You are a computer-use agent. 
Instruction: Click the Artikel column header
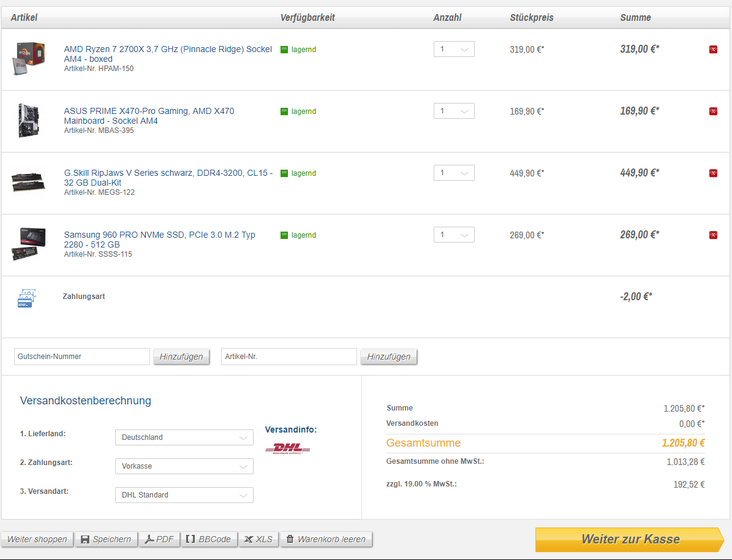(24, 18)
